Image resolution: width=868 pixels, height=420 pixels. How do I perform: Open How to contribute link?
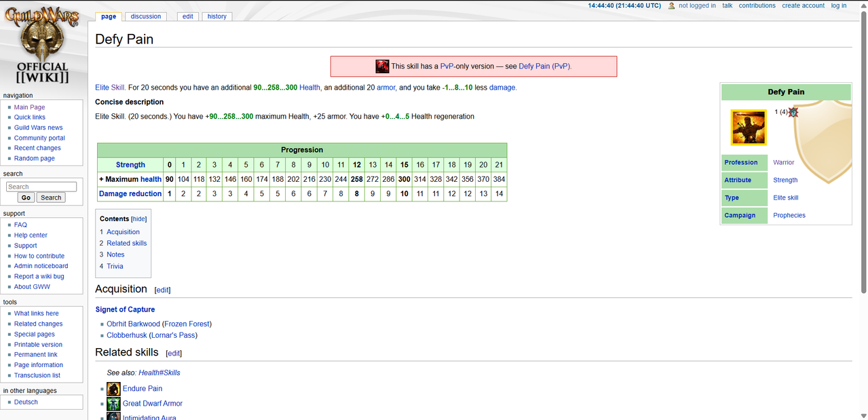point(39,256)
